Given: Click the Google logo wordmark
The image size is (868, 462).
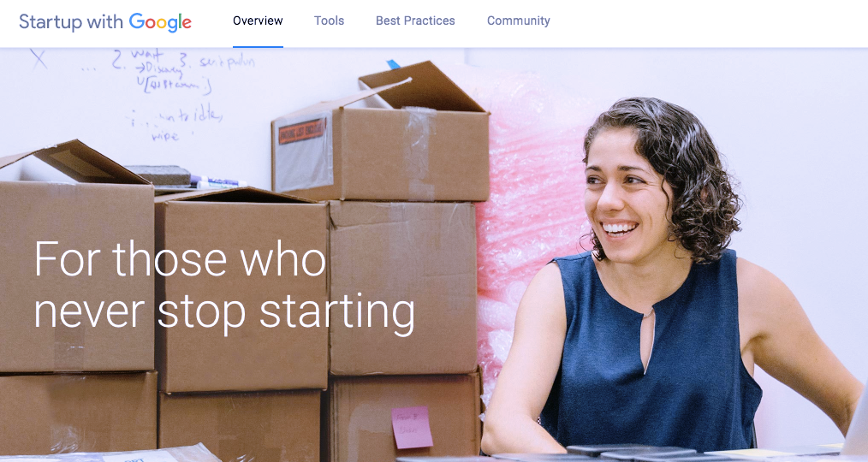Looking at the screenshot, I should tap(161, 23).
